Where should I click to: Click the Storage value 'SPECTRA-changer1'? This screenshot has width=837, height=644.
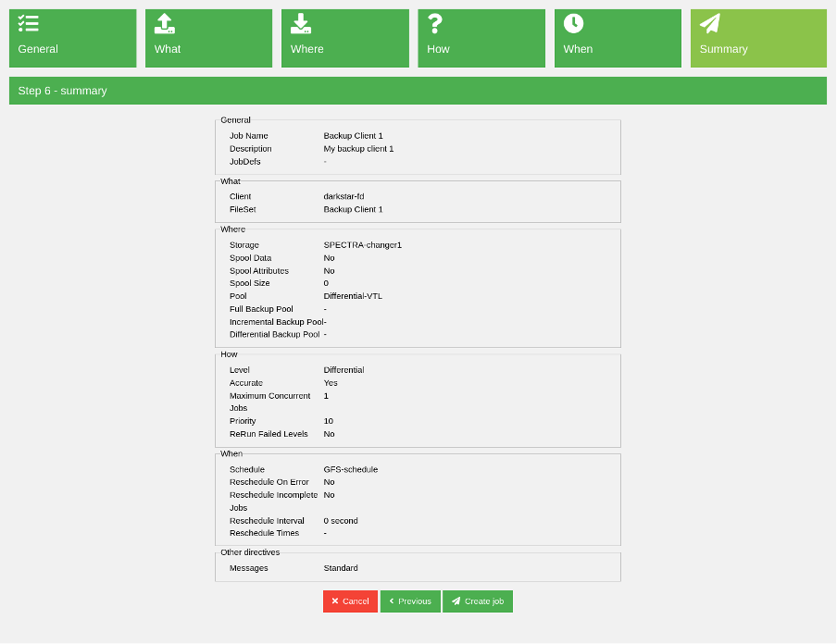coord(362,245)
